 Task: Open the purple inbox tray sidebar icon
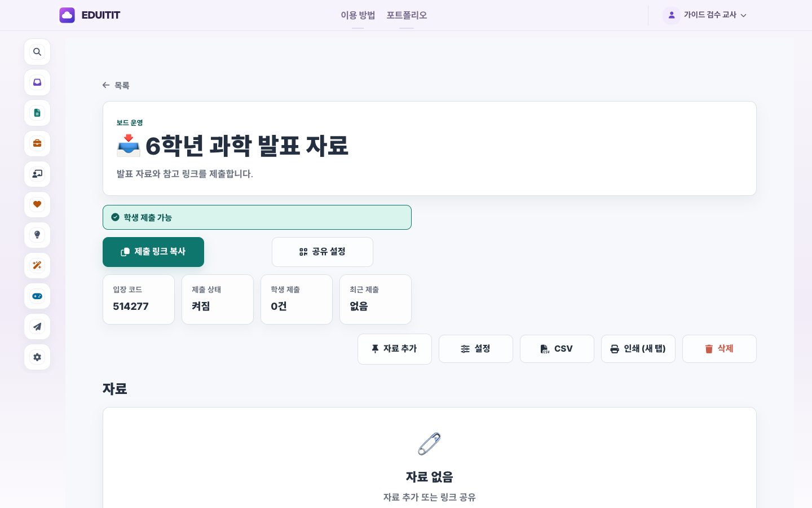(x=37, y=82)
